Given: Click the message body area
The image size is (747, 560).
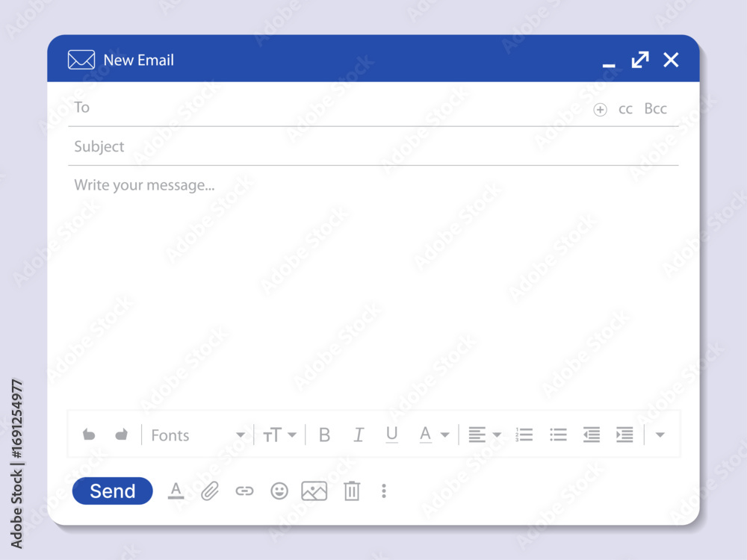Looking at the screenshot, I should [x=373, y=286].
